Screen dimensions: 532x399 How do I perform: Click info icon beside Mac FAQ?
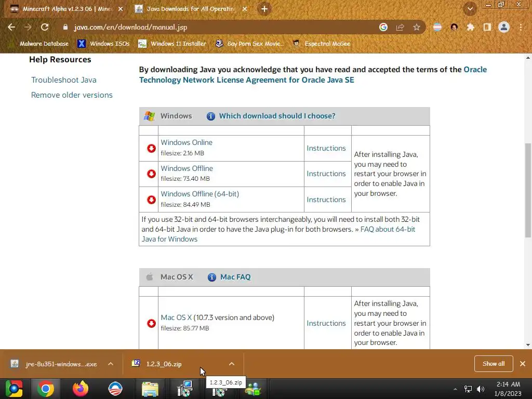click(212, 277)
